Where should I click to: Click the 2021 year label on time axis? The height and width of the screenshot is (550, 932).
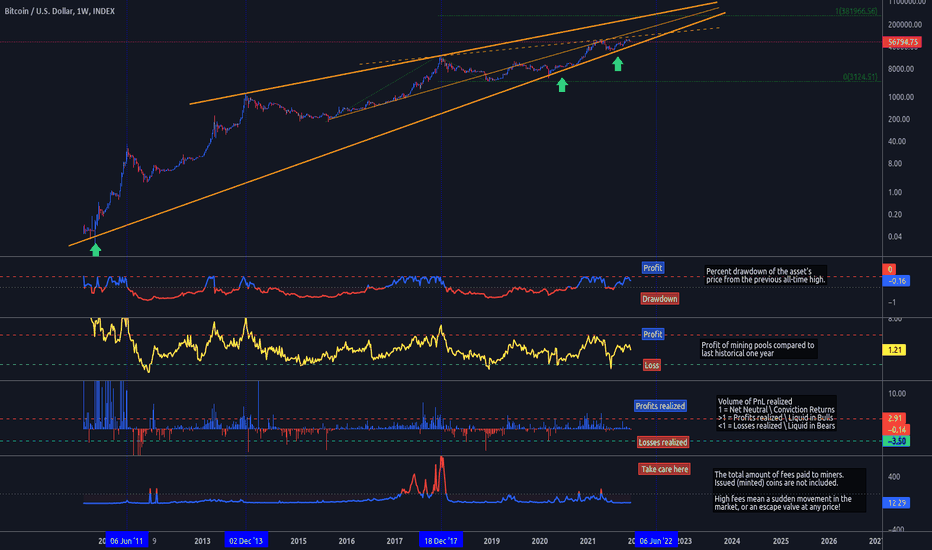tap(588, 541)
